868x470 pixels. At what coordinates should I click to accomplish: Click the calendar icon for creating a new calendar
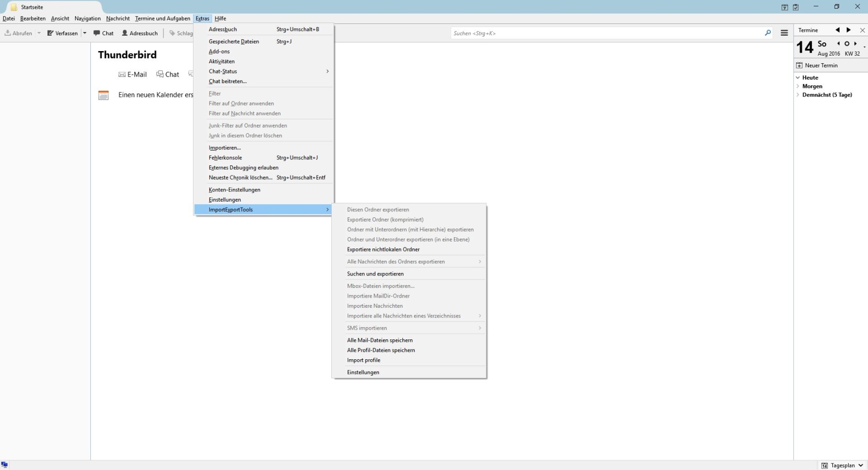[104, 95]
